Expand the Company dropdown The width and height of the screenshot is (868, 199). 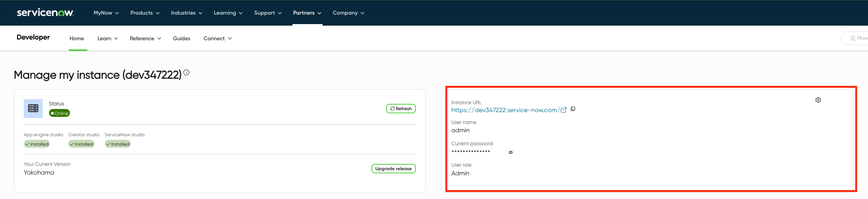[x=348, y=13]
